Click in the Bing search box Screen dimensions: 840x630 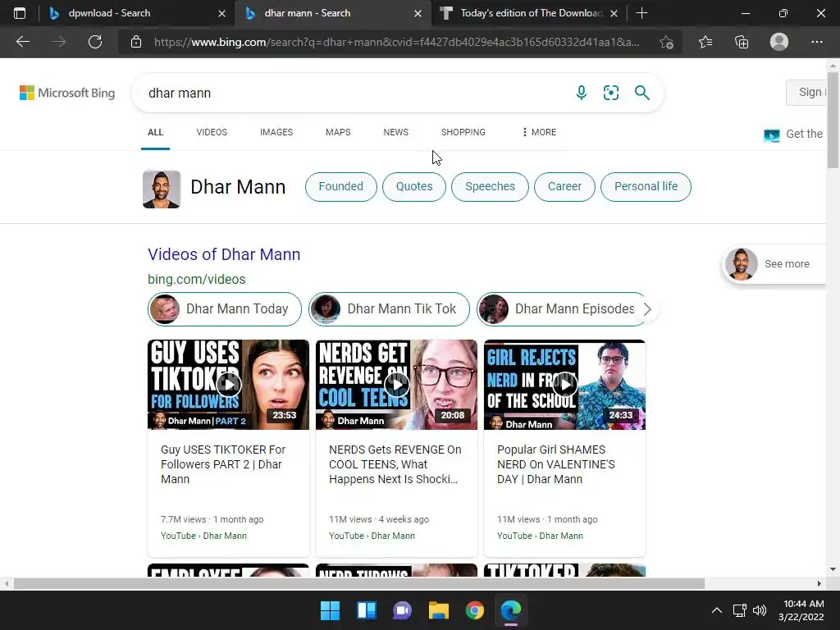354,93
